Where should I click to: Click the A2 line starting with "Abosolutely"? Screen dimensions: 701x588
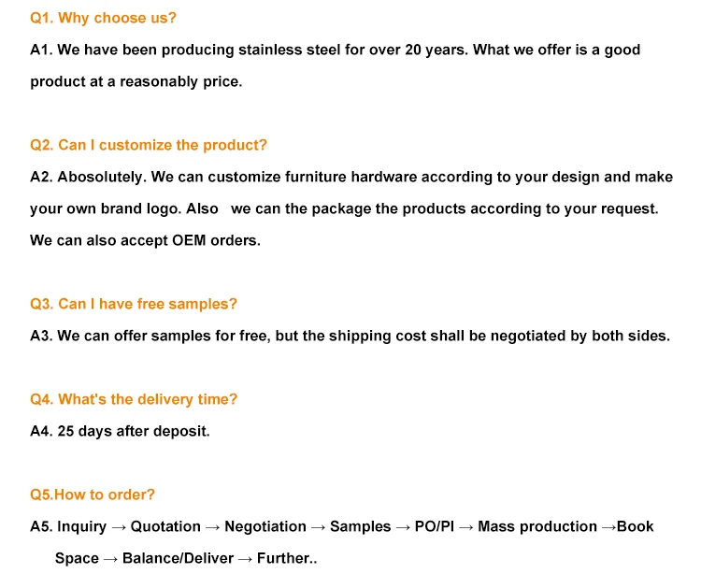click(x=351, y=177)
